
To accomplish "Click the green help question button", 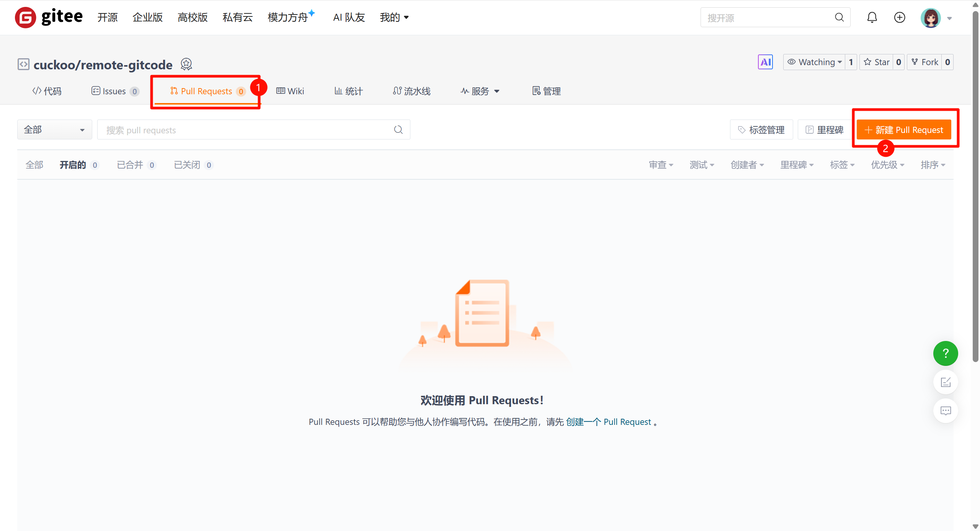I will coord(945,353).
